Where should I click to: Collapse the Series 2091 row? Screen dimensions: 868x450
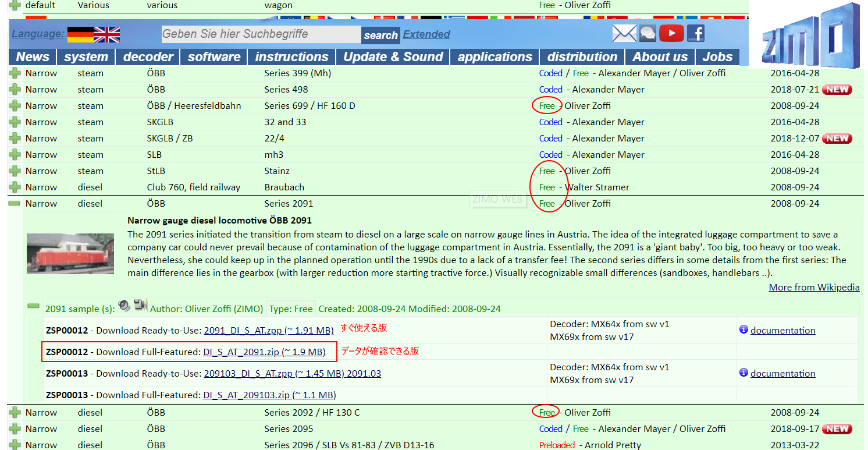(x=15, y=204)
